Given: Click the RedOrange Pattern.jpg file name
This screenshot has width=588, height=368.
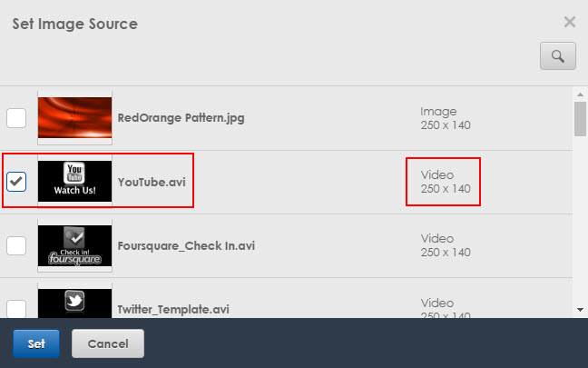Looking at the screenshot, I should click(181, 118).
